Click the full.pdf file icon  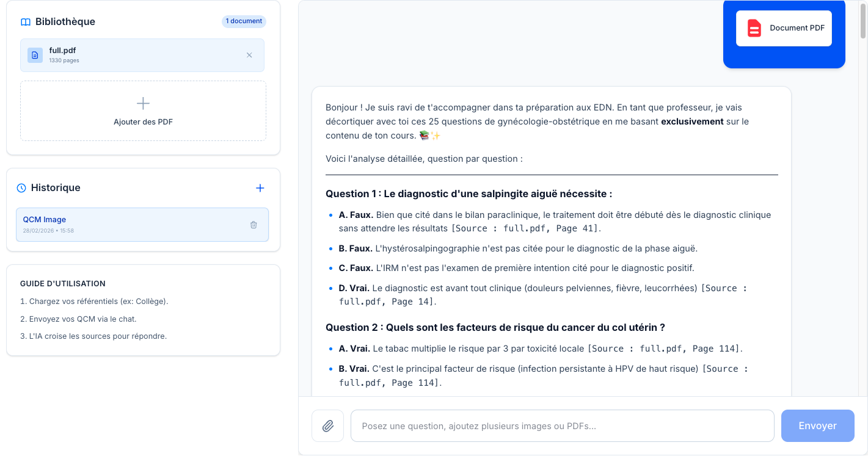(35, 56)
